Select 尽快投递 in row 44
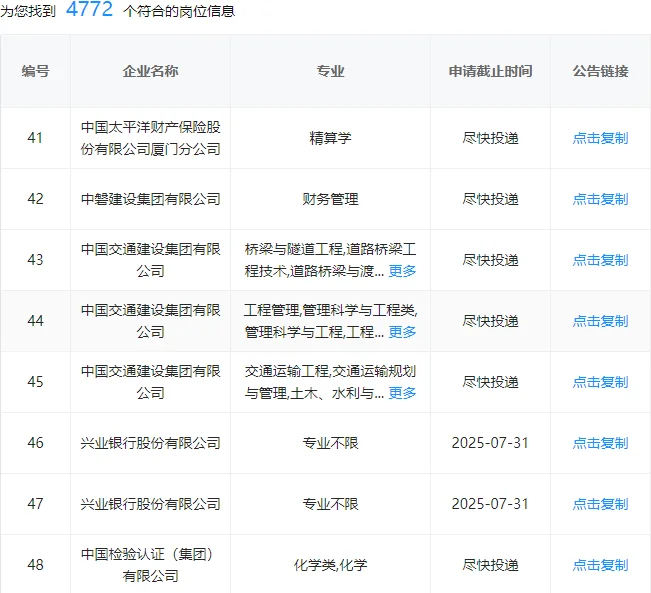The width and height of the screenshot is (651, 593). pos(490,321)
